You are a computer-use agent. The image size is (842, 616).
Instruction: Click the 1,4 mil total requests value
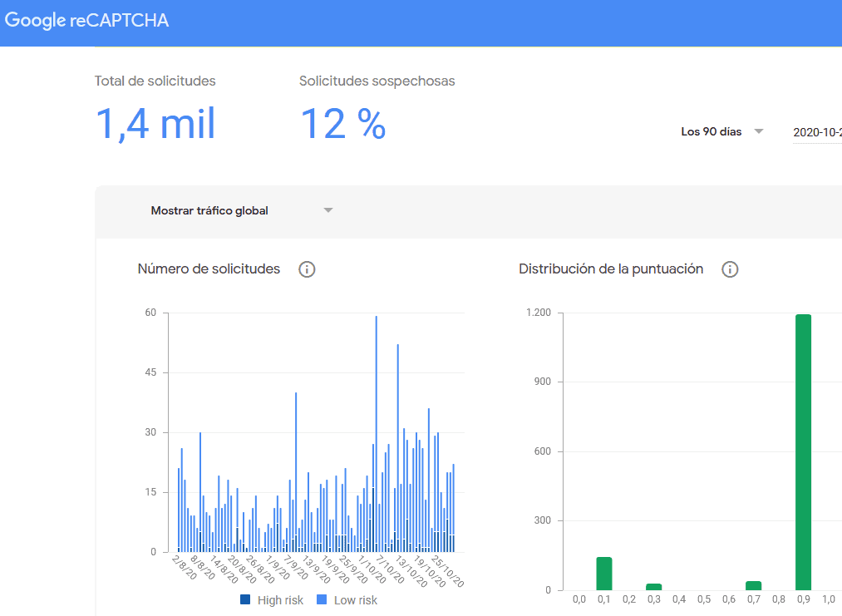click(x=155, y=124)
